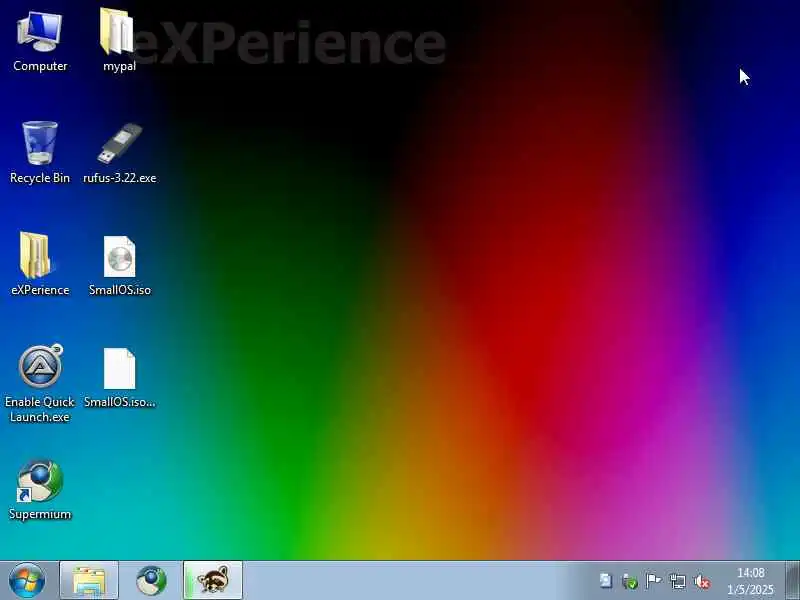Open the Windows Start menu orb
Image resolution: width=800 pixels, height=600 pixels.
27,581
